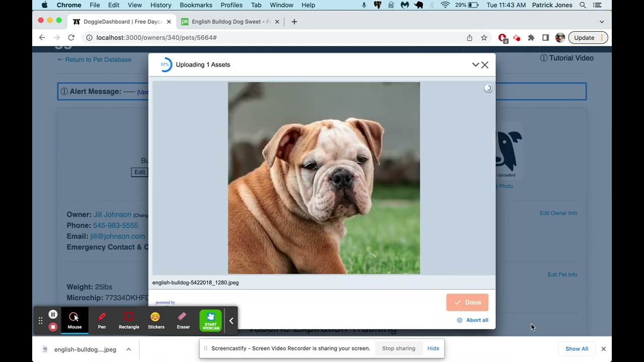Image resolution: width=644 pixels, height=362 pixels.
Task: Click Edit Pet Info
Action: [562, 275]
